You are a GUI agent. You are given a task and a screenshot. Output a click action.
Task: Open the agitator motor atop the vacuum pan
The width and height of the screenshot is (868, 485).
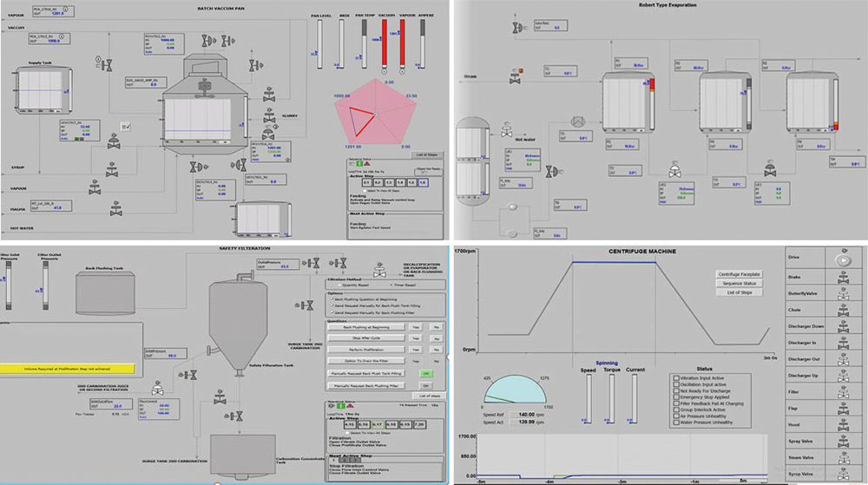click(x=205, y=86)
